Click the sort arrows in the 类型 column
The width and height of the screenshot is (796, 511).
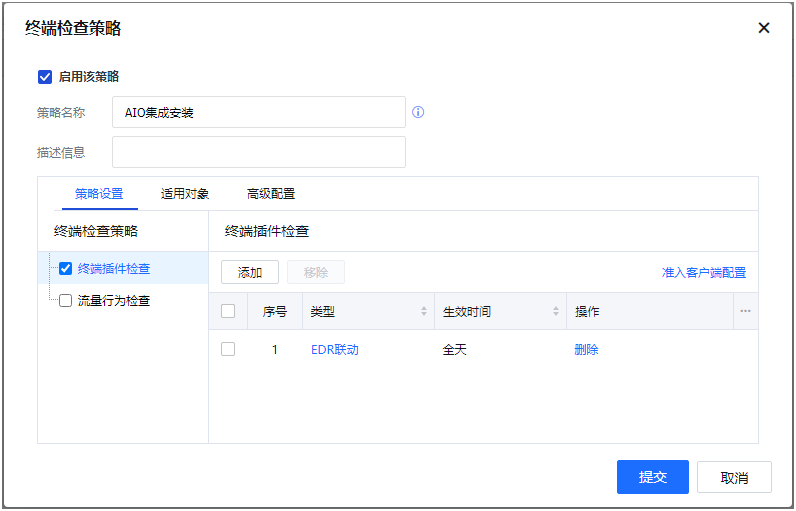(x=424, y=312)
